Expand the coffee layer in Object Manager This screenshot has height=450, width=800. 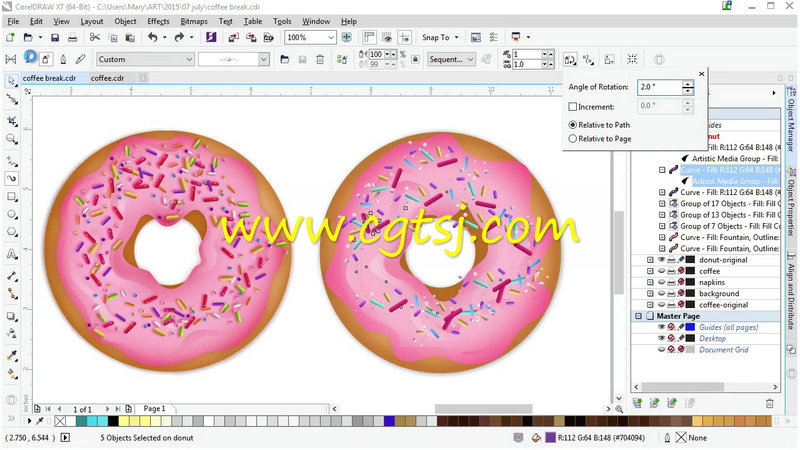click(x=650, y=271)
